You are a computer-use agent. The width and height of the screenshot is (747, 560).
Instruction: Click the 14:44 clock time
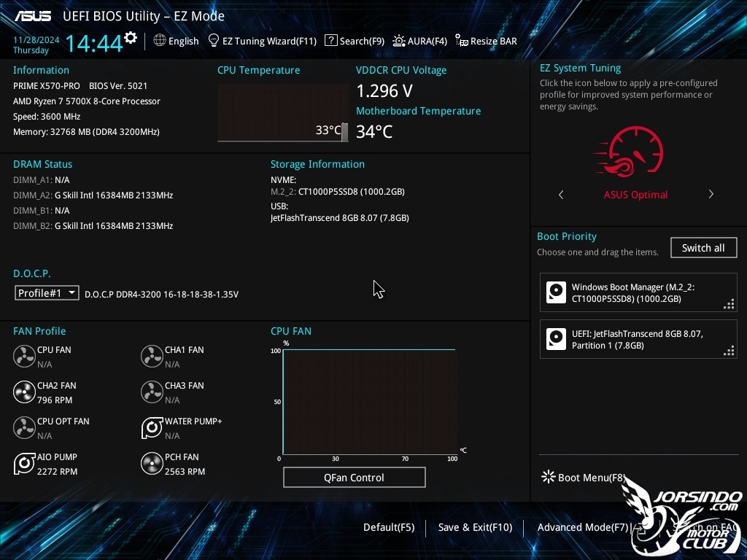tap(94, 43)
